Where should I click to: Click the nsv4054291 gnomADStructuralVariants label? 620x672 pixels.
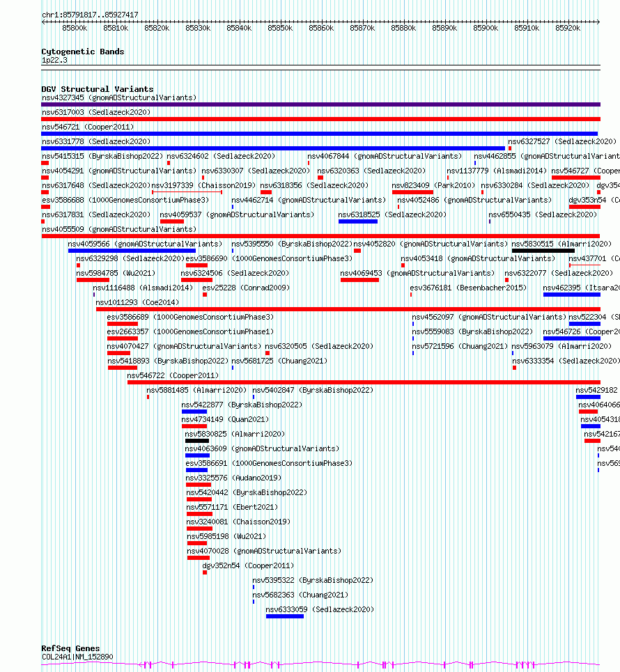(118, 171)
